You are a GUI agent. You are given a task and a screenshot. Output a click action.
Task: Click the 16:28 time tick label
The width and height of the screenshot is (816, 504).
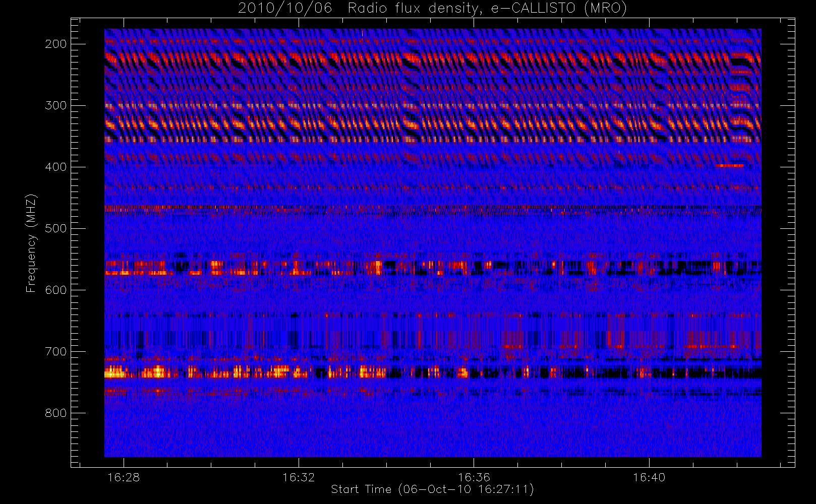point(124,477)
